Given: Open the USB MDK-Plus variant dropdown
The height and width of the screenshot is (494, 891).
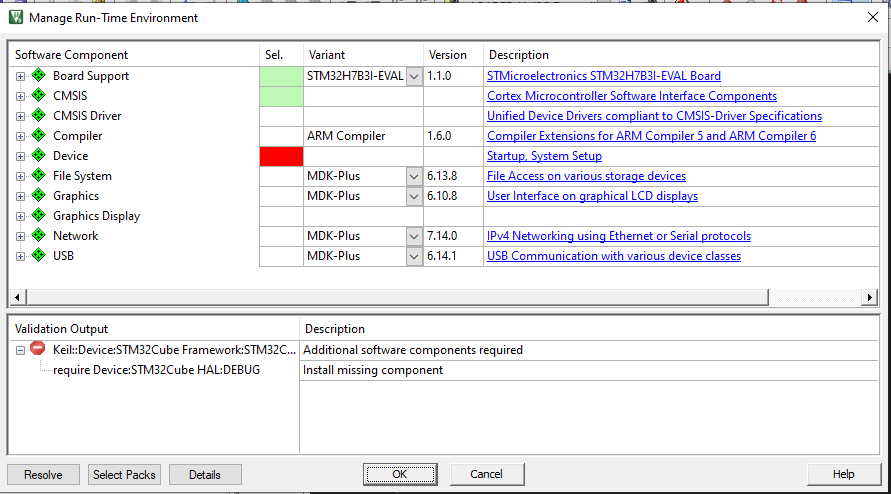Looking at the screenshot, I should tap(414, 256).
